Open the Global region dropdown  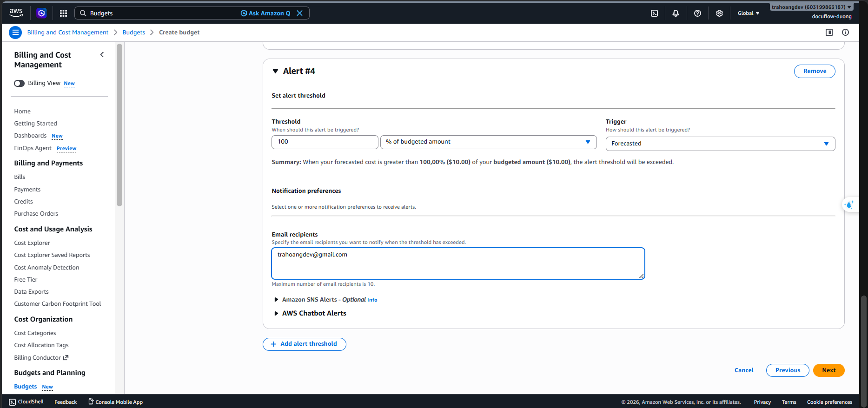[749, 13]
